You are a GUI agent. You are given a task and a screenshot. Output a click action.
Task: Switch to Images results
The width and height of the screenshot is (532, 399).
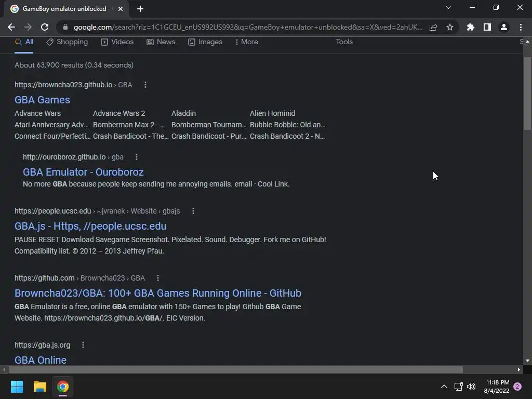pos(205,42)
